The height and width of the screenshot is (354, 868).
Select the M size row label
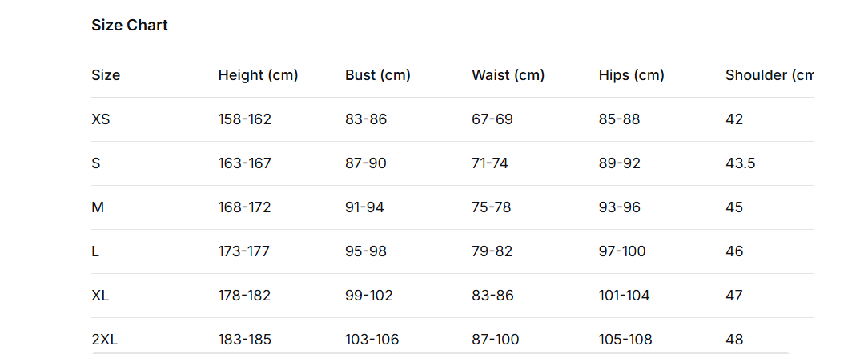98,208
